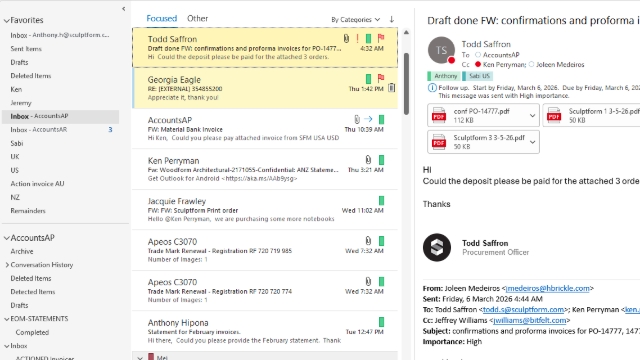The image size is (640, 360).
Task: Click attachment paperclip on Todd Saffron email
Action: [x=346, y=38]
